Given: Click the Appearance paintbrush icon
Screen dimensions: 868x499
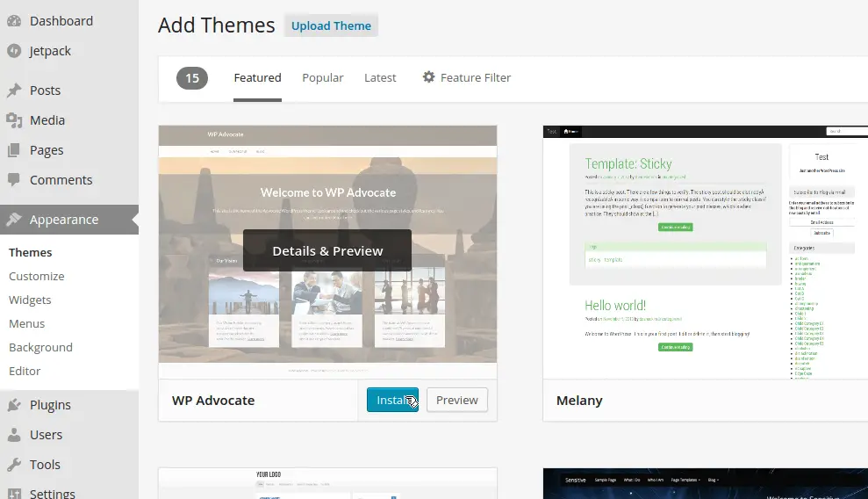Looking at the screenshot, I should (x=14, y=220).
